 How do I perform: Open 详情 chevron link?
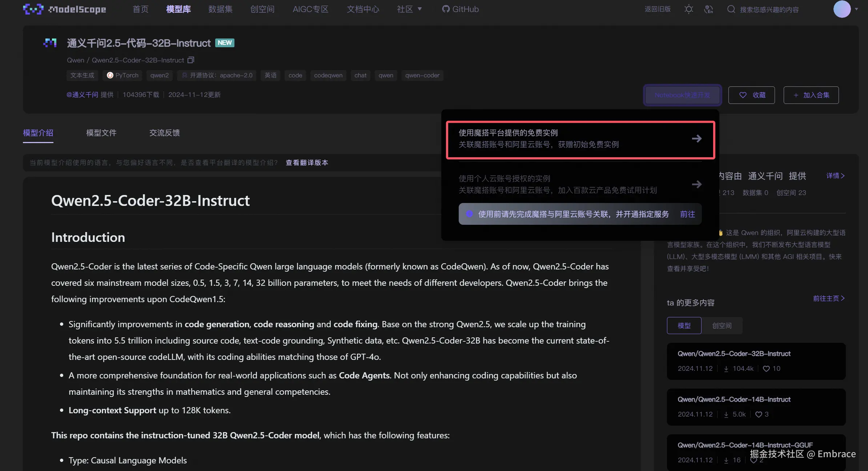[835, 176]
